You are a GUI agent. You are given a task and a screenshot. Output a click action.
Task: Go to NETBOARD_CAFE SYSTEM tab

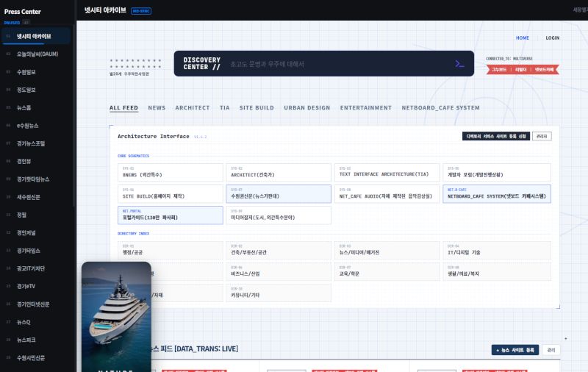440,108
